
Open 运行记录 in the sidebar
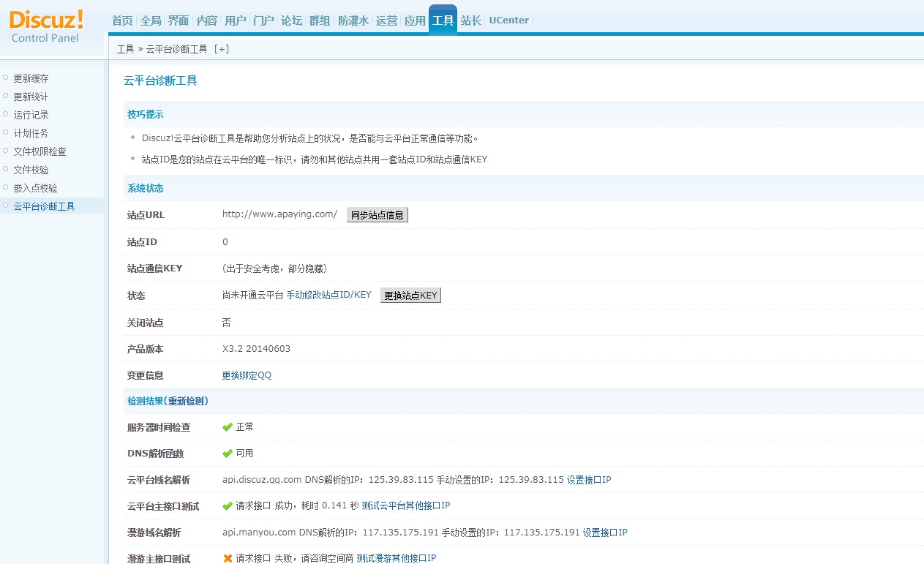point(31,115)
